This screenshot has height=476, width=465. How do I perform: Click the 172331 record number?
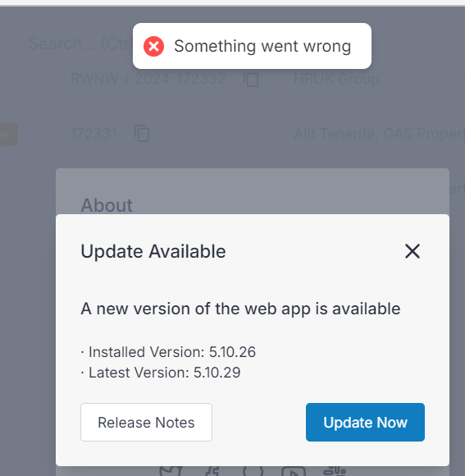coord(93,134)
